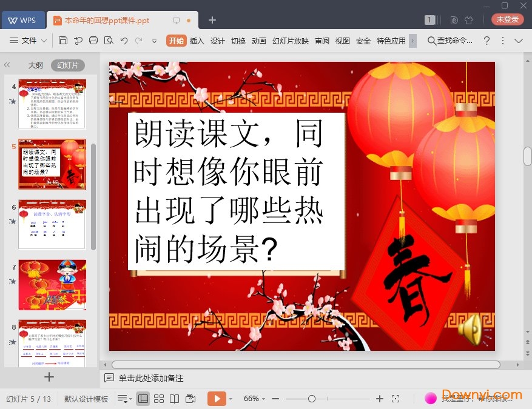Image resolution: width=532 pixels, height=409 pixels.
Task: Click the 未登录 login button
Action: pyautogui.click(x=507, y=19)
